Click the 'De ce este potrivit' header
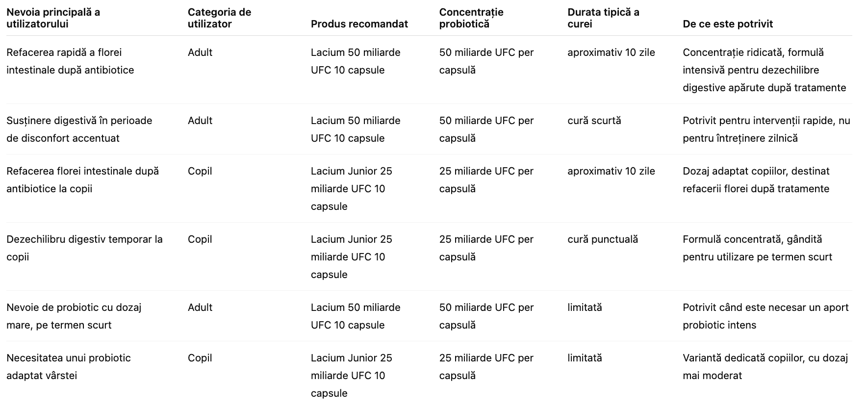The image size is (868, 409). point(727,24)
